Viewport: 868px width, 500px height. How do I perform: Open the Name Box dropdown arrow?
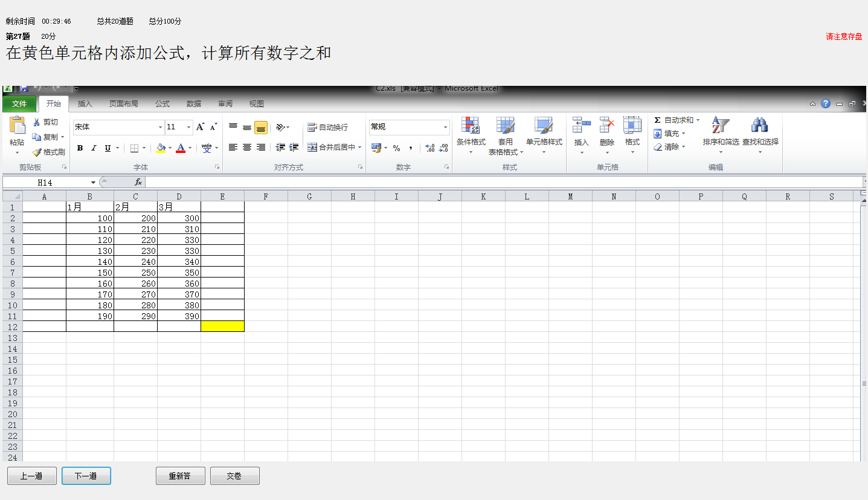(x=93, y=183)
